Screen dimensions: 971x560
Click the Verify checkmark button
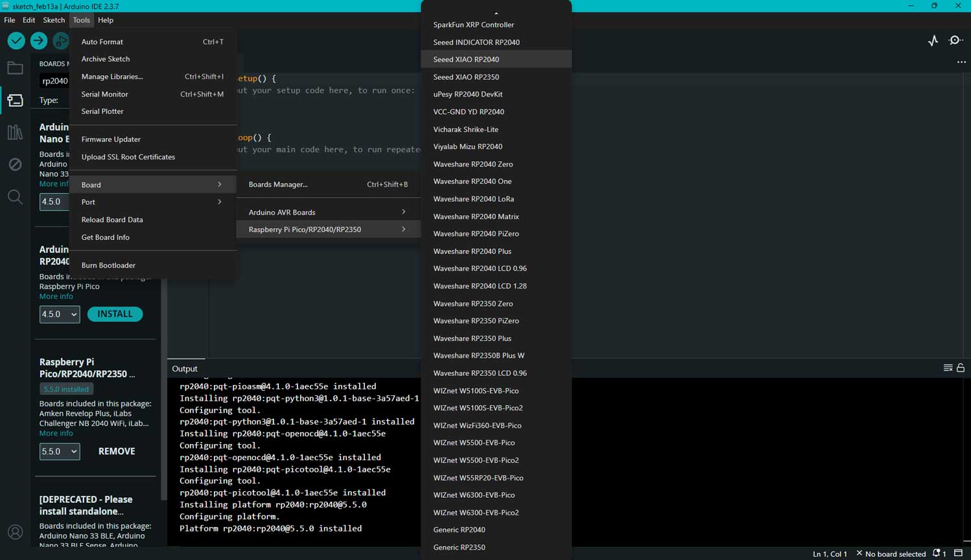16,41
